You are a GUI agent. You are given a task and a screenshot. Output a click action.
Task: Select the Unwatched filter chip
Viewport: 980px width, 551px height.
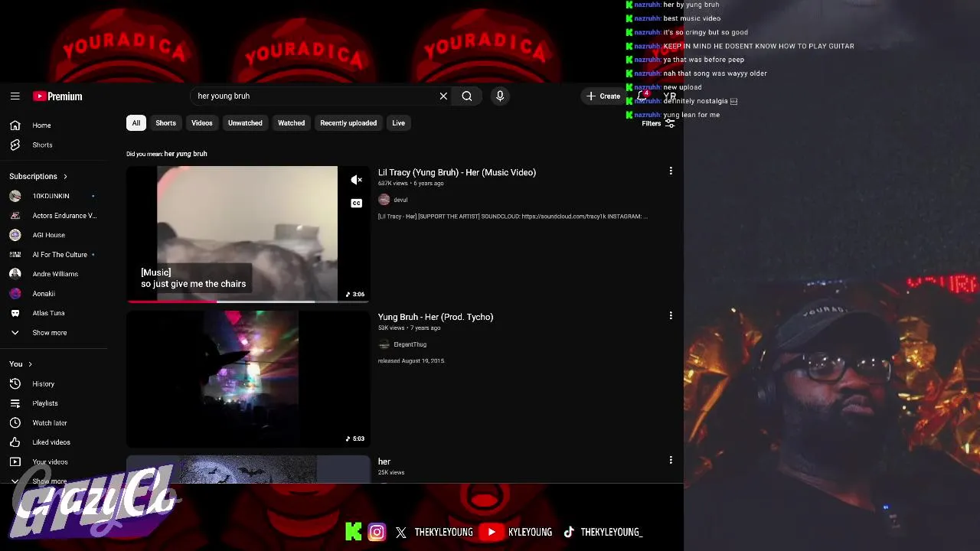[245, 123]
